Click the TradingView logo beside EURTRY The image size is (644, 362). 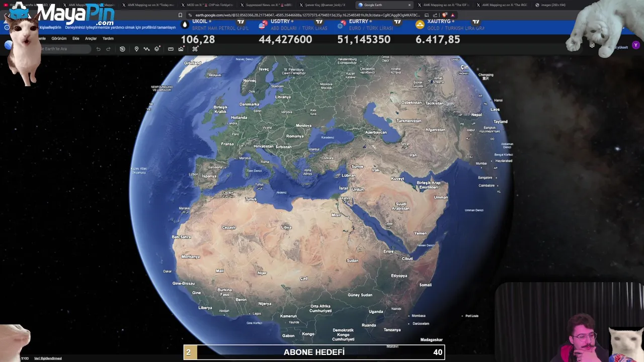[397, 22]
